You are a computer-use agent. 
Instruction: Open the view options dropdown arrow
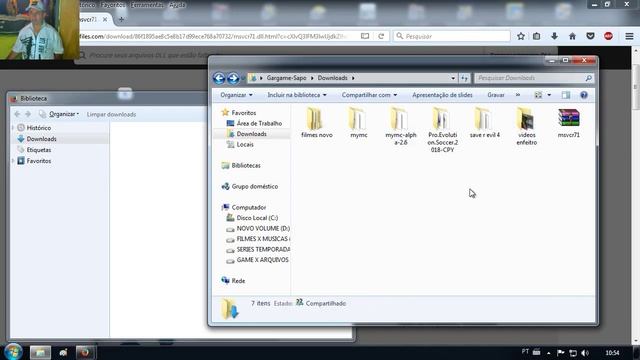click(549, 95)
